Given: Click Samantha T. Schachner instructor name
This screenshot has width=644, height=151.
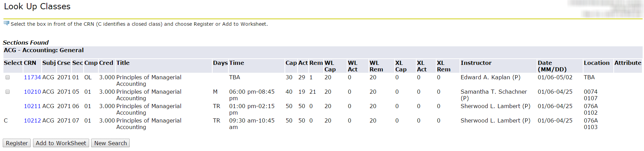Looking at the screenshot, I should pos(494,92).
